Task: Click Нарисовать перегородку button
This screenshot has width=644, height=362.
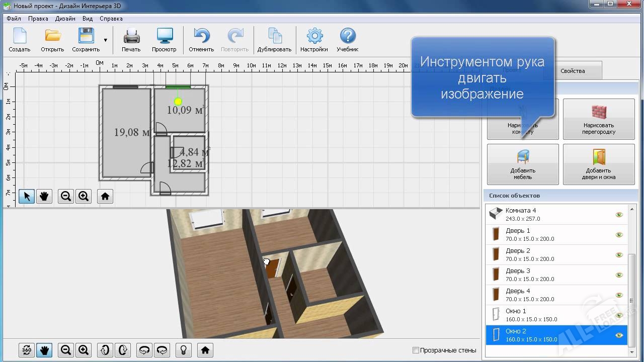Action: click(598, 119)
